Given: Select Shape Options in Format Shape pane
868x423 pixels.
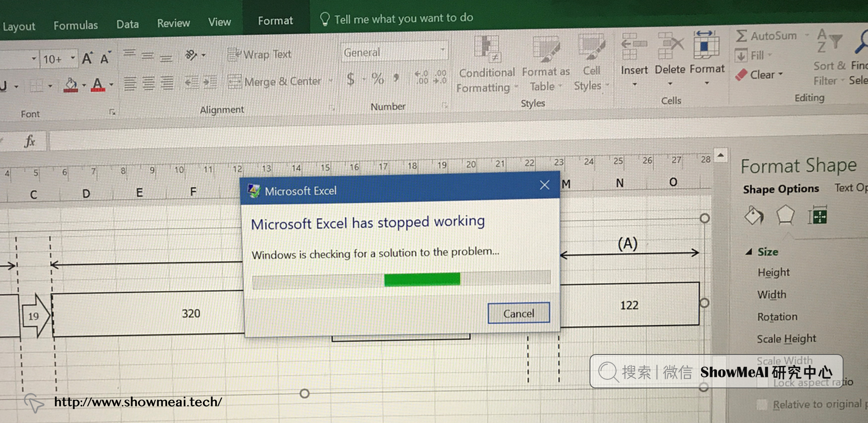Looking at the screenshot, I should click(781, 189).
